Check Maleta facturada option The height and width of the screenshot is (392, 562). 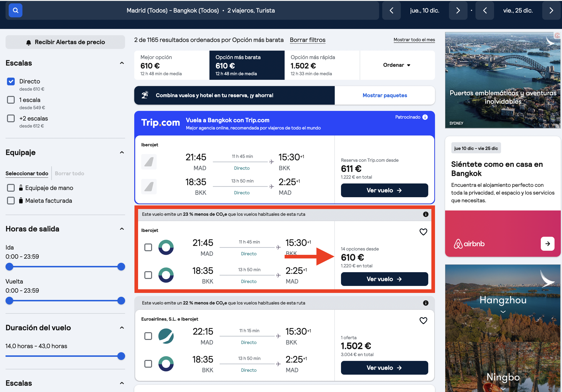11,201
